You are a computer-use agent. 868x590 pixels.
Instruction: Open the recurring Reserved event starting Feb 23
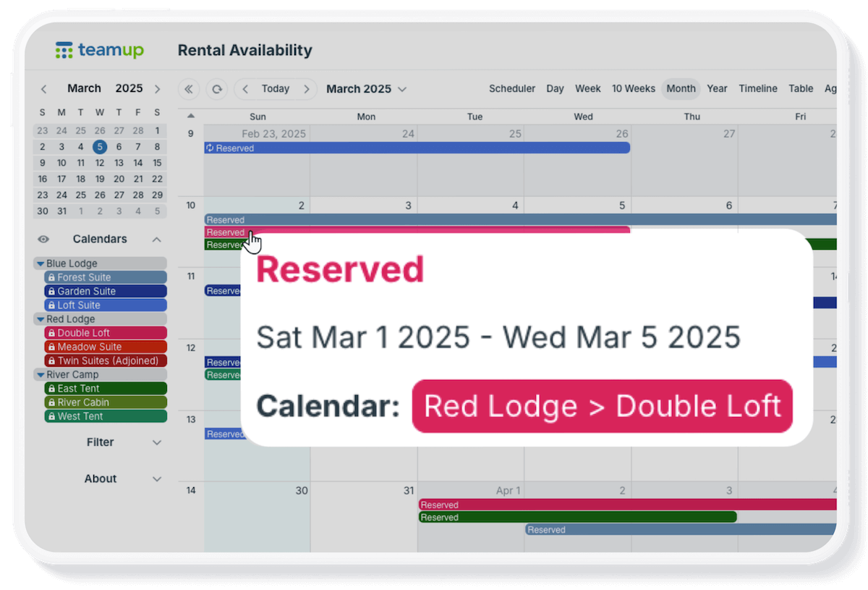[417, 148]
